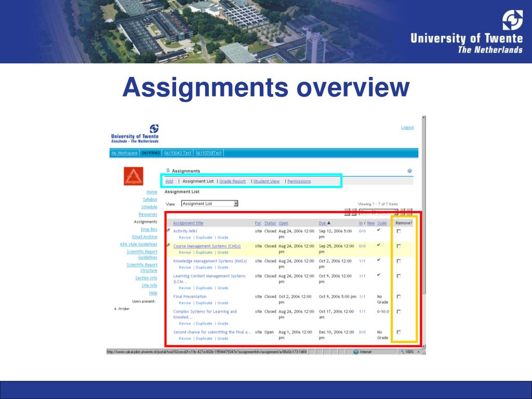Open Knowledge Management Systems (KMSs) assignment

210,261
